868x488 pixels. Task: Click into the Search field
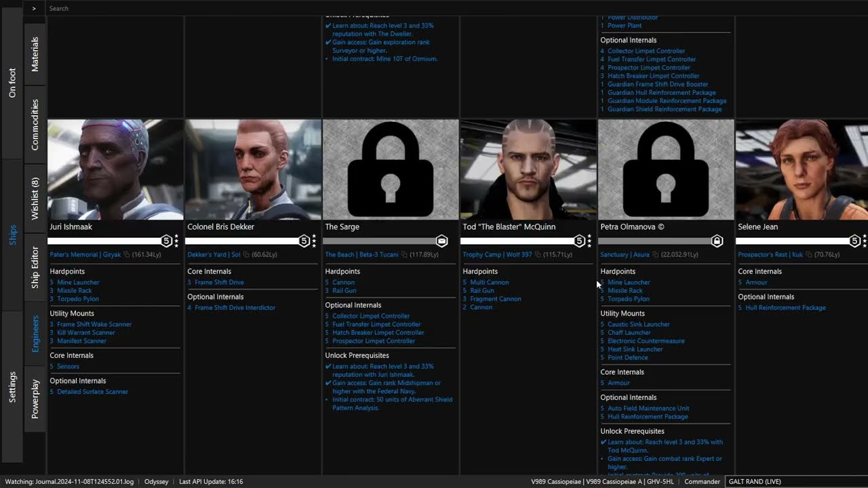coord(456,8)
